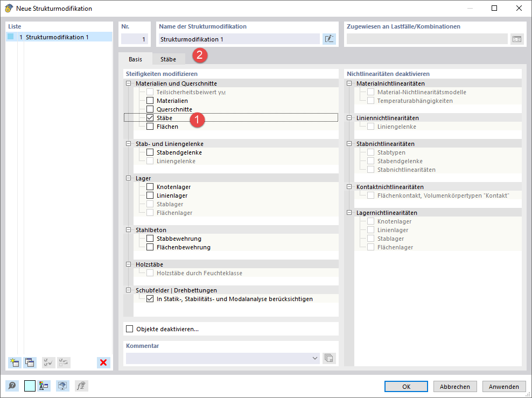
Task: Enable the Flächen checkbox
Action: coord(150,127)
